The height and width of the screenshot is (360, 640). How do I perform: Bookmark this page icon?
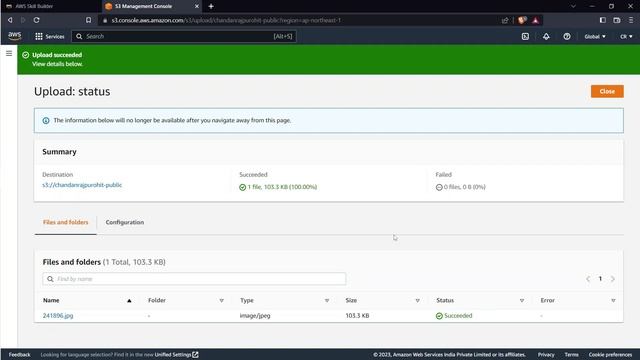(x=89, y=20)
